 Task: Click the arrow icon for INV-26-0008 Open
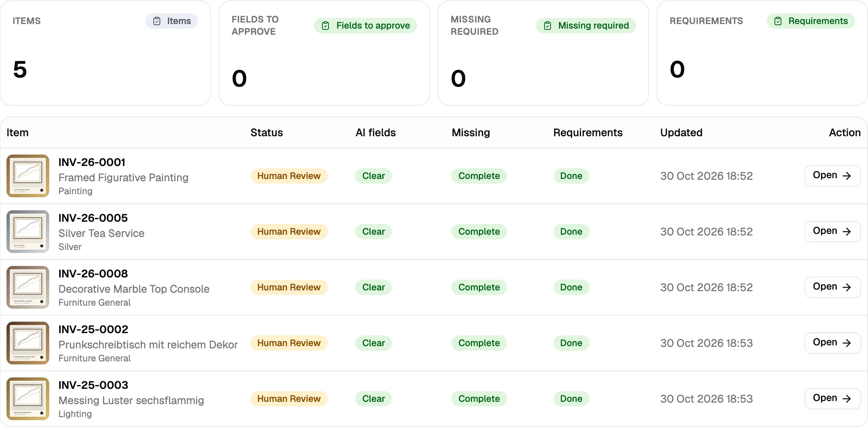coord(847,287)
